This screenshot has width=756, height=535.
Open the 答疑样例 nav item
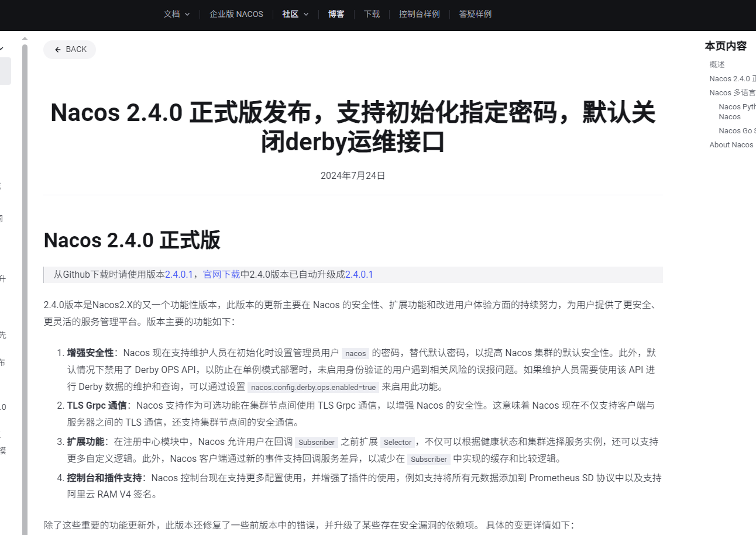click(x=475, y=14)
